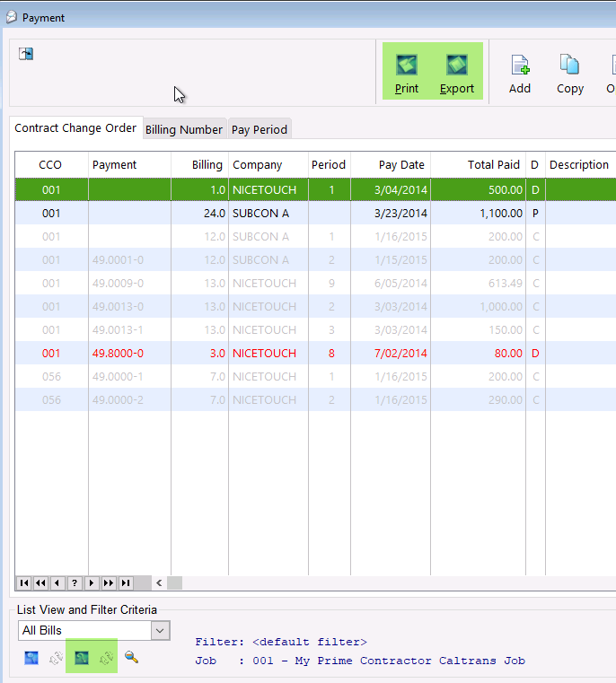
Task: Click the 613.49 total paid cell
Action: [x=479, y=283]
